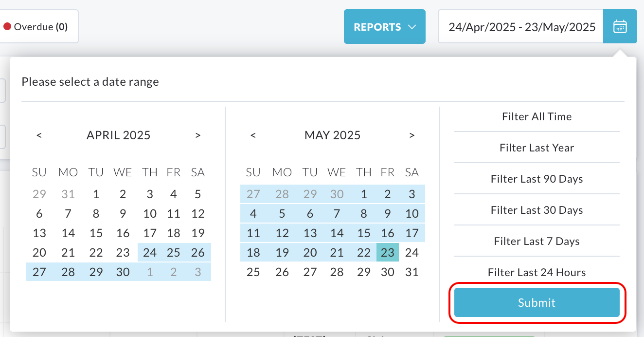Open the REPORTS dropdown
This screenshot has width=644, height=337.
[385, 27]
